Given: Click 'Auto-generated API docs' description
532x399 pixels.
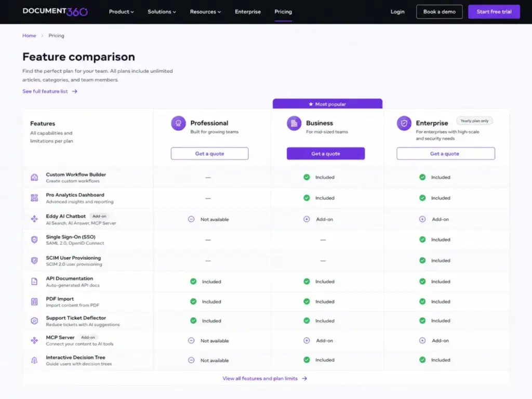Looking at the screenshot, I should pyautogui.click(x=73, y=285).
